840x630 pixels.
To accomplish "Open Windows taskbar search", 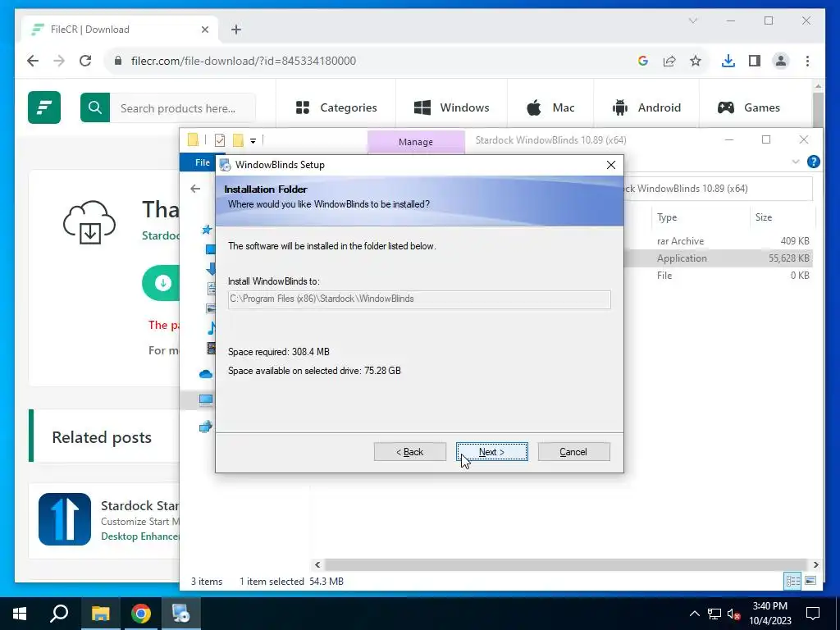I will click(59, 614).
